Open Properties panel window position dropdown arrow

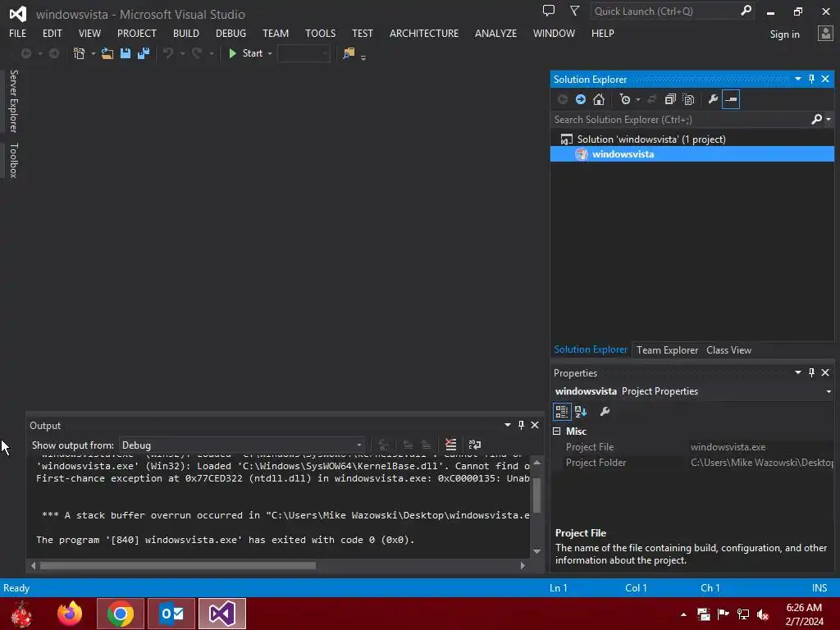click(798, 372)
